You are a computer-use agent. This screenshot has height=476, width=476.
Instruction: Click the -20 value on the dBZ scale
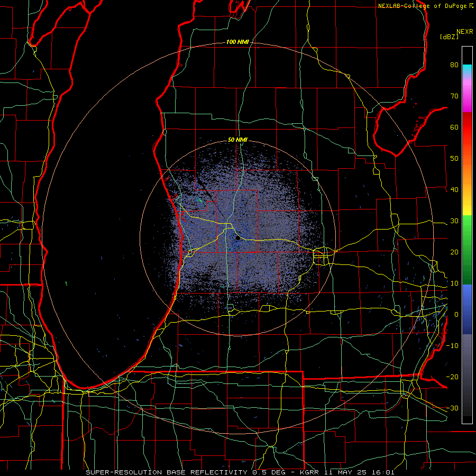tap(452, 377)
